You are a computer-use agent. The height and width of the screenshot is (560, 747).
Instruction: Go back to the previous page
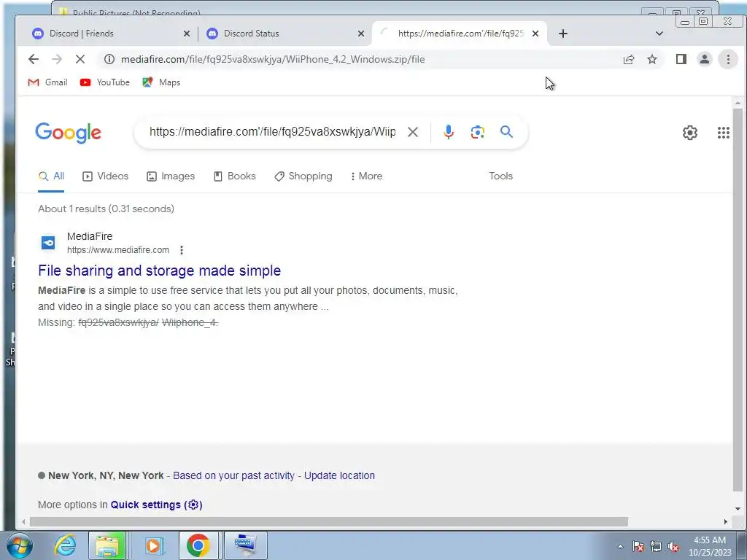[x=34, y=59]
